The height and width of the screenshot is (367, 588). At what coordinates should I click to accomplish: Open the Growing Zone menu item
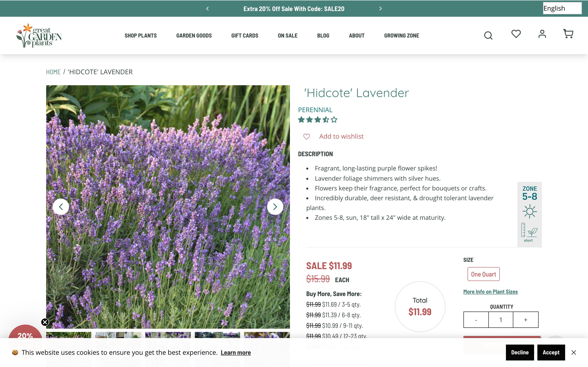401,36
